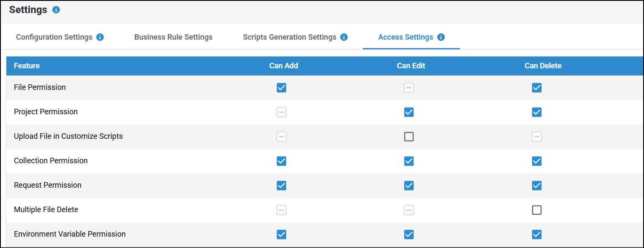This screenshot has width=644, height=248.
Task: Open Scripts Generation Settings tab
Action: [x=290, y=37]
